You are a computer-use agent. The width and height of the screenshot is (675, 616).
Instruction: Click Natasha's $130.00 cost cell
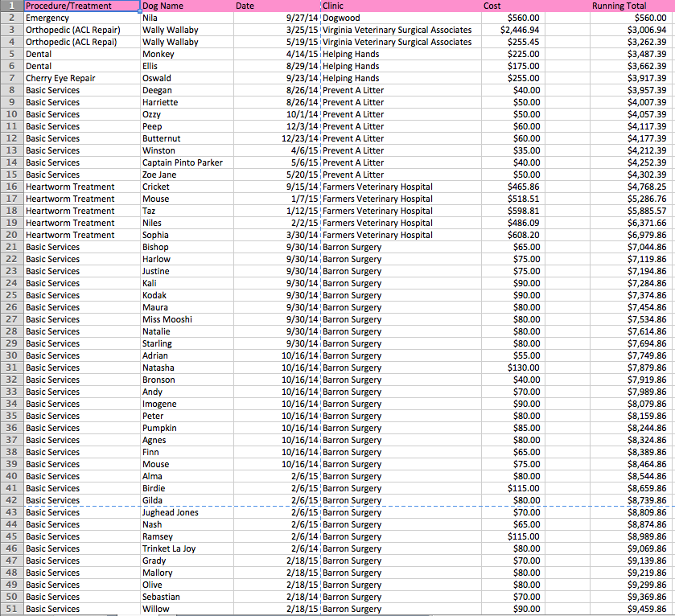tap(513, 368)
